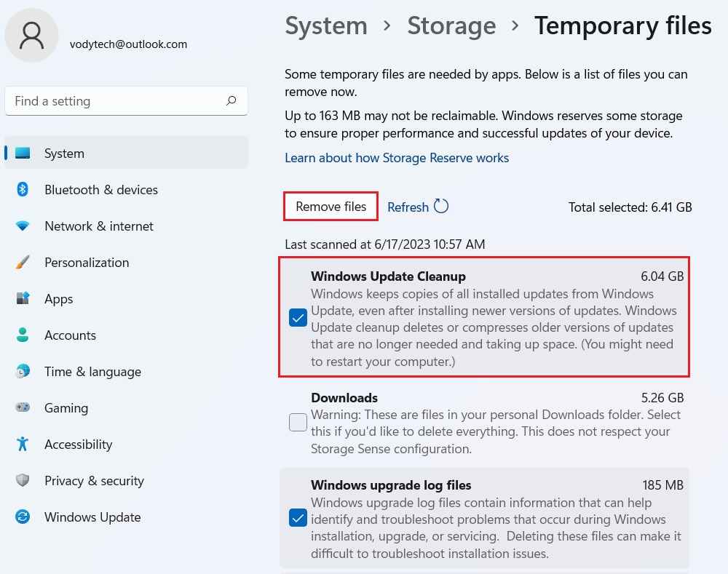This screenshot has width=728, height=574.
Task: Click the Refresh circular arrow icon
Action: tap(441, 206)
